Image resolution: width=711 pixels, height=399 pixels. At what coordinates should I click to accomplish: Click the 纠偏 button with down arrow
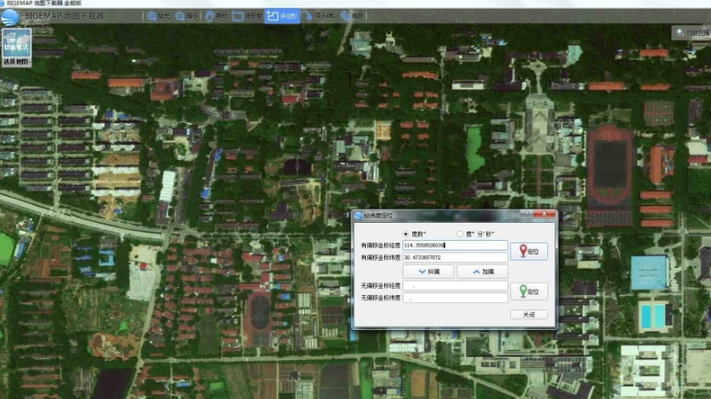pyautogui.click(x=428, y=272)
